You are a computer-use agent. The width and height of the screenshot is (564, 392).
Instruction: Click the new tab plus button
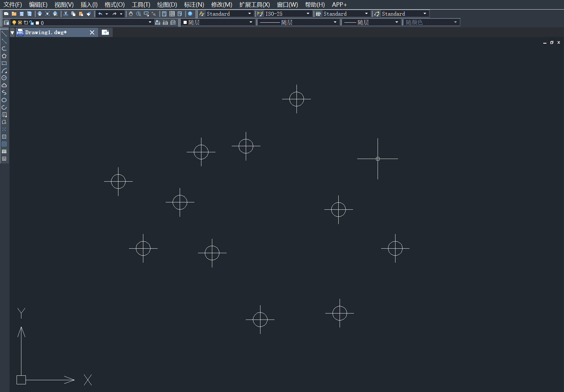[105, 32]
